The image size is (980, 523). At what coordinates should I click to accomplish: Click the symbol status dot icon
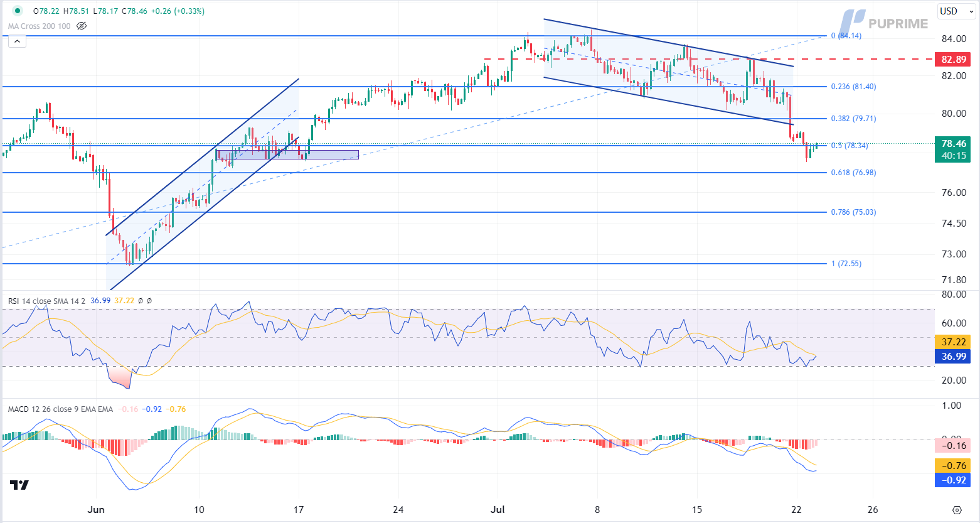pos(18,11)
